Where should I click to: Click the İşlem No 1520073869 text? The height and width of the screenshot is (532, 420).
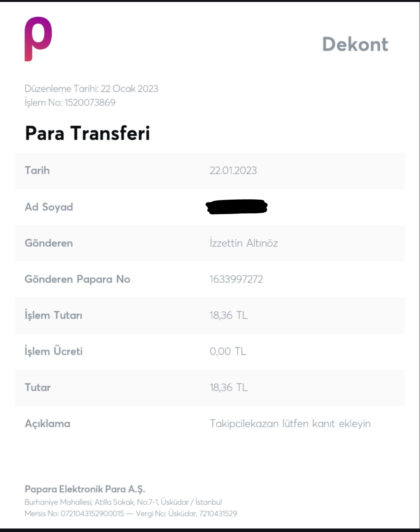tap(70, 102)
